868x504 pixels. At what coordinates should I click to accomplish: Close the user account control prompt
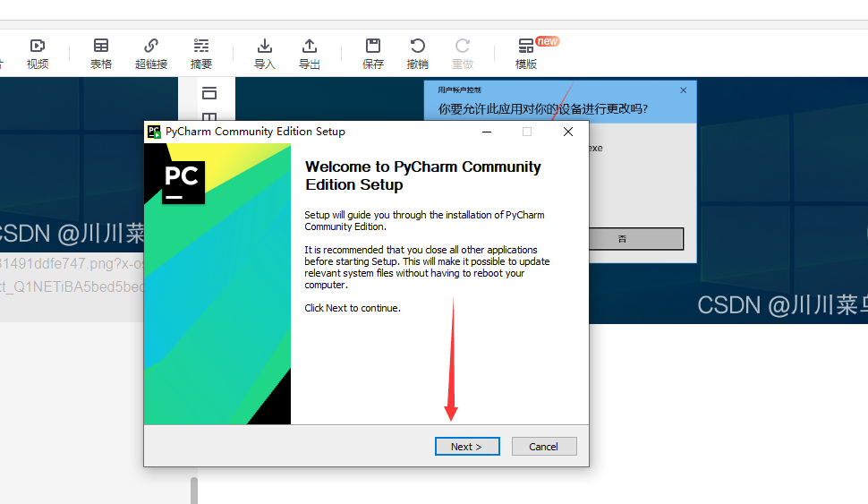683,90
